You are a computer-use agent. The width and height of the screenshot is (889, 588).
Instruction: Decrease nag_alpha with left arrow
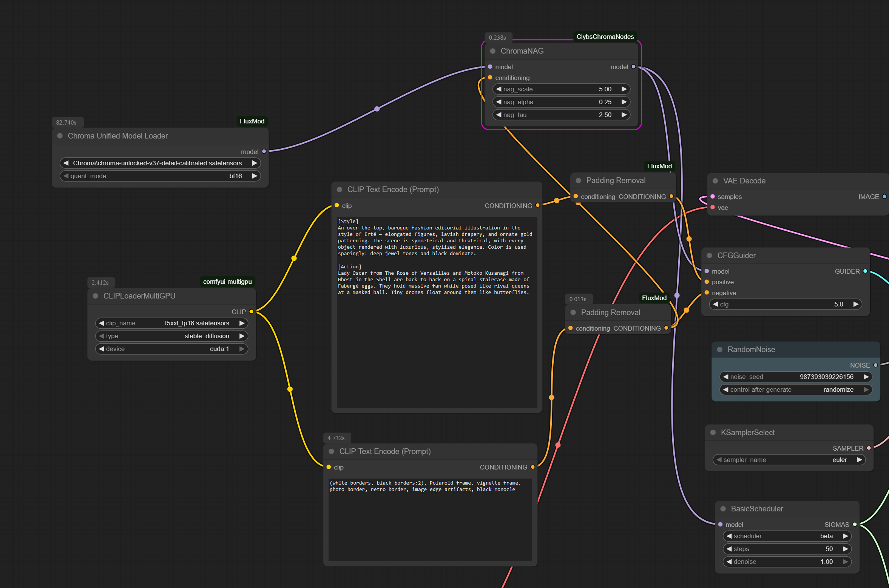pyautogui.click(x=499, y=102)
